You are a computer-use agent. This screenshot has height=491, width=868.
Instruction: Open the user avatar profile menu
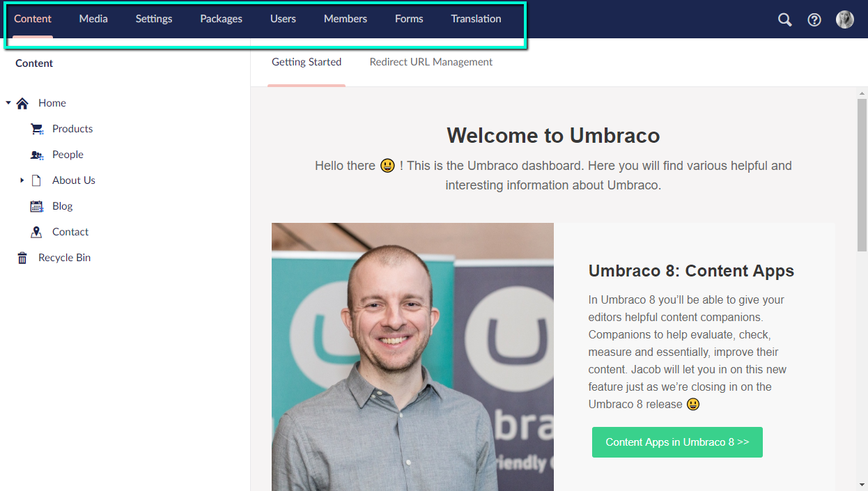pyautogui.click(x=845, y=20)
